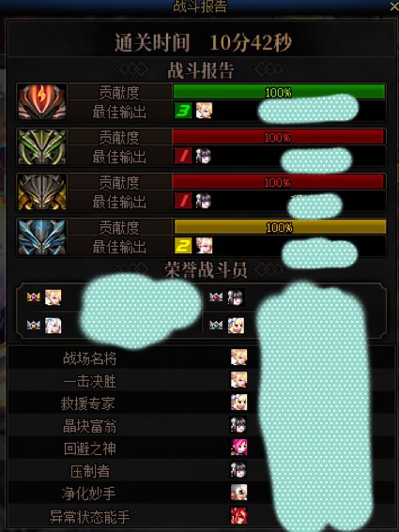This screenshot has height=532, width=399.
Task: Click the green horned boss emblem icon
Action: point(41,146)
